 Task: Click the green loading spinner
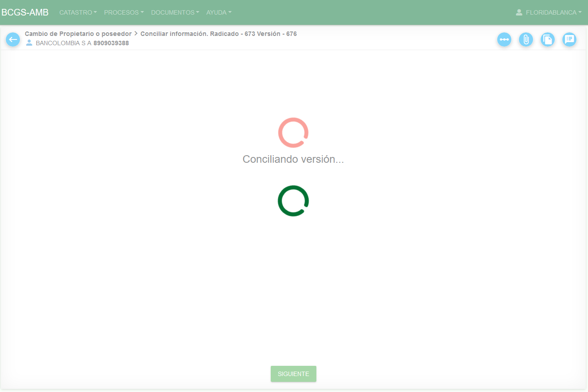point(293,201)
